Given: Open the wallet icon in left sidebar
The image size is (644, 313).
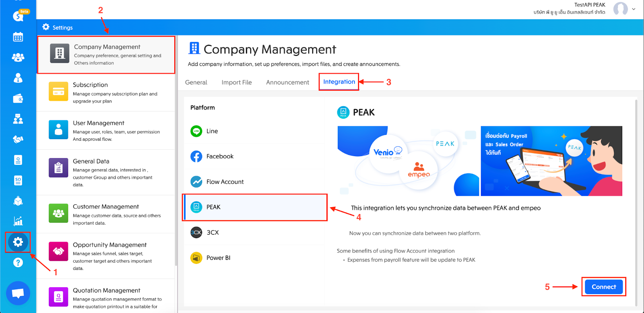Looking at the screenshot, I should click(18, 99).
